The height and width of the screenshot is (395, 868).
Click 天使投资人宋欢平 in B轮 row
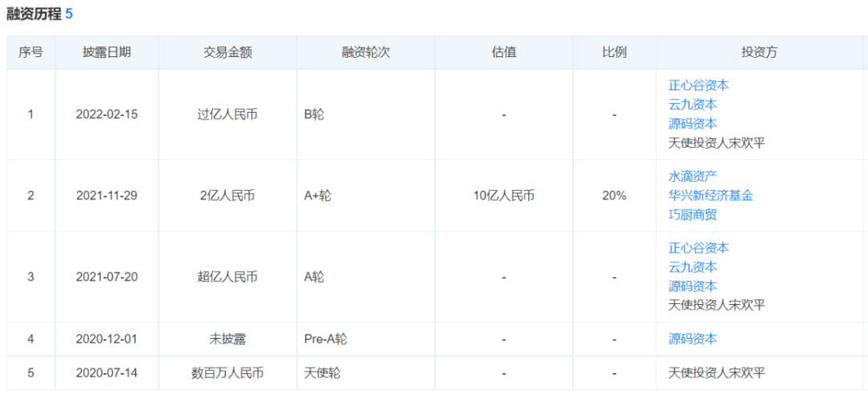(717, 143)
